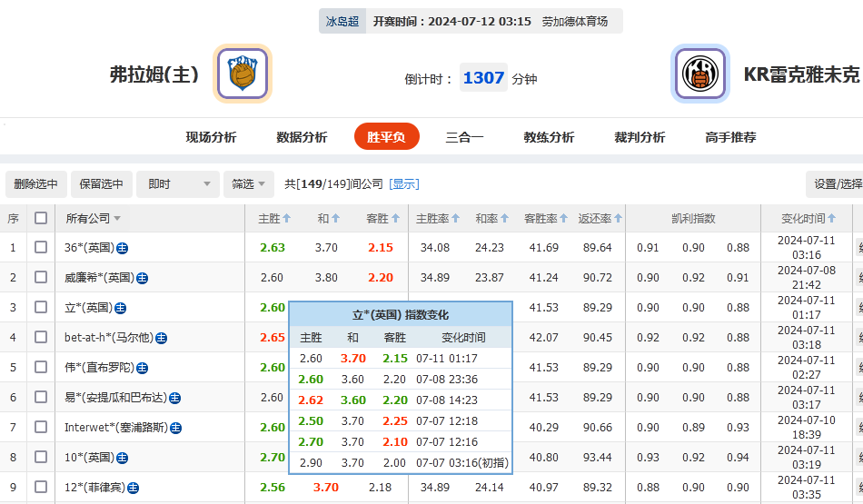The height and width of the screenshot is (504, 863).
Task: Click the 冰岛超 league label
Action: 342,21
